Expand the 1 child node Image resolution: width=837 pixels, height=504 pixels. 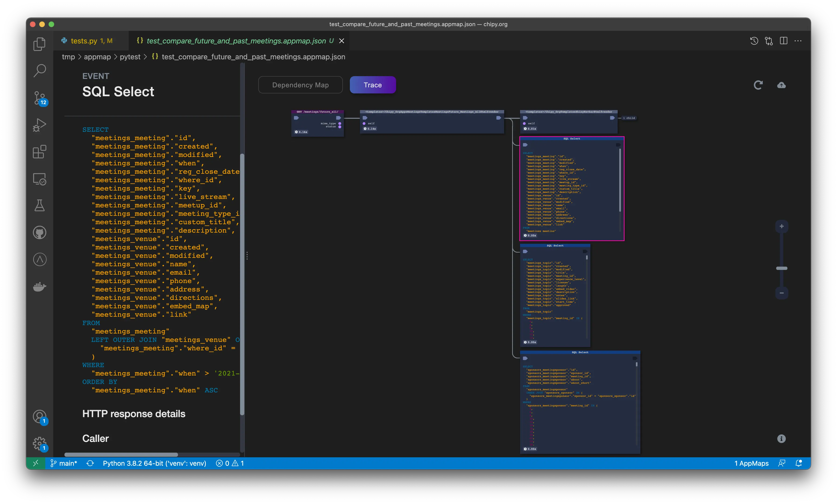(x=628, y=118)
